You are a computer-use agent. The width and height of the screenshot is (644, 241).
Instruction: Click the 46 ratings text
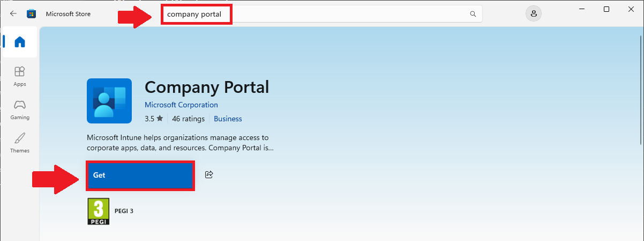pyautogui.click(x=188, y=119)
